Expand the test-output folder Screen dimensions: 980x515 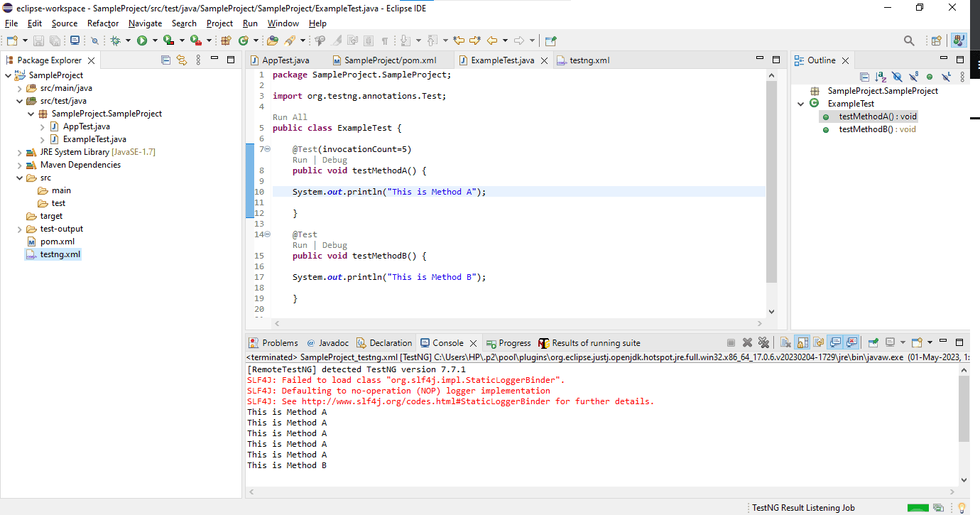click(x=20, y=229)
